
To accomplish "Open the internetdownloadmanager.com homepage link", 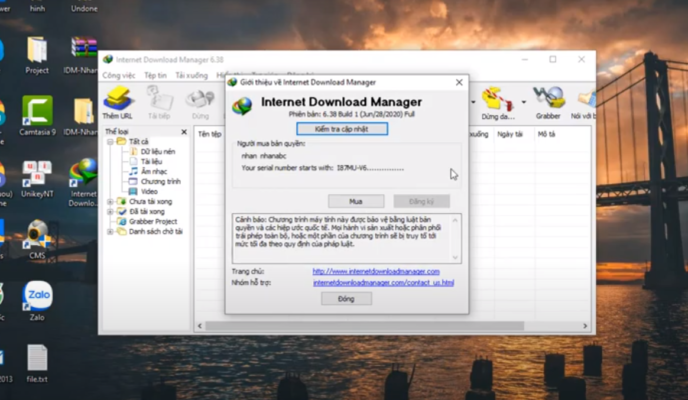I will pyautogui.click(x=376, y=271).
